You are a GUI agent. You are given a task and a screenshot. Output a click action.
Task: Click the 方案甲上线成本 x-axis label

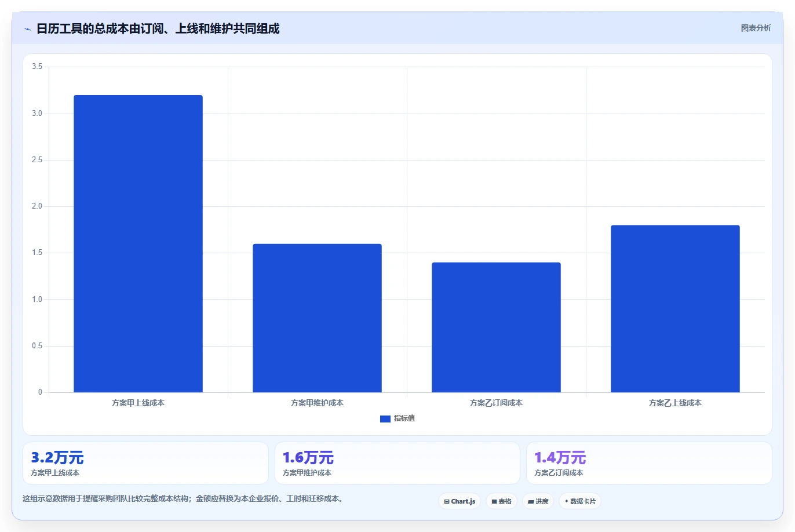point(138,403)
